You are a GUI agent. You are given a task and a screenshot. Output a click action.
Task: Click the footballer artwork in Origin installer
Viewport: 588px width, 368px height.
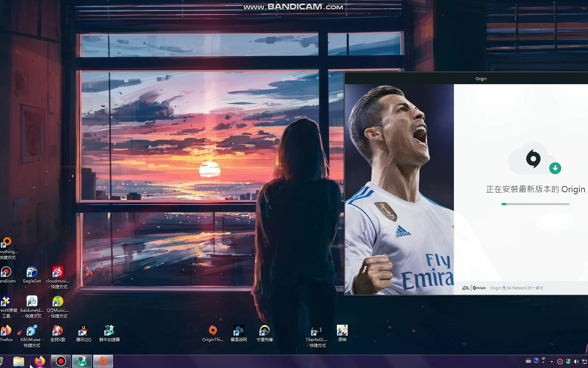click(x=399, y=189)
